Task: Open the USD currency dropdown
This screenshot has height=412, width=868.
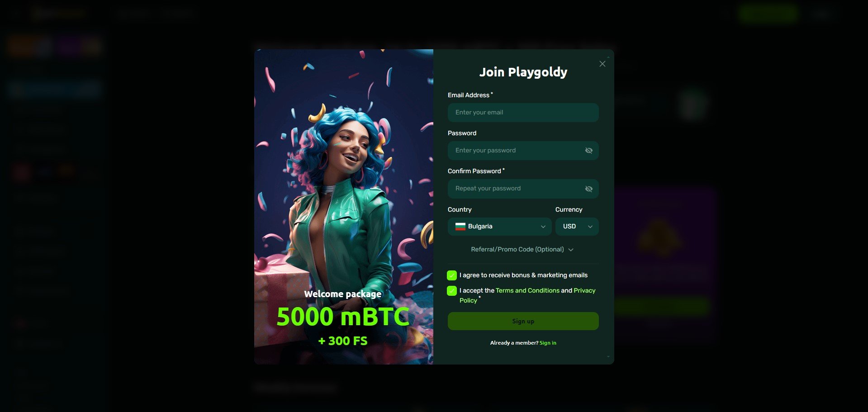Action: point(577,227)
